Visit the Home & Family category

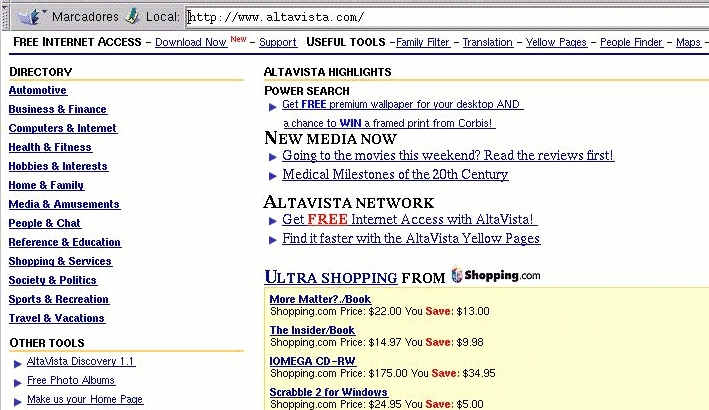click(x=46, y=185)
